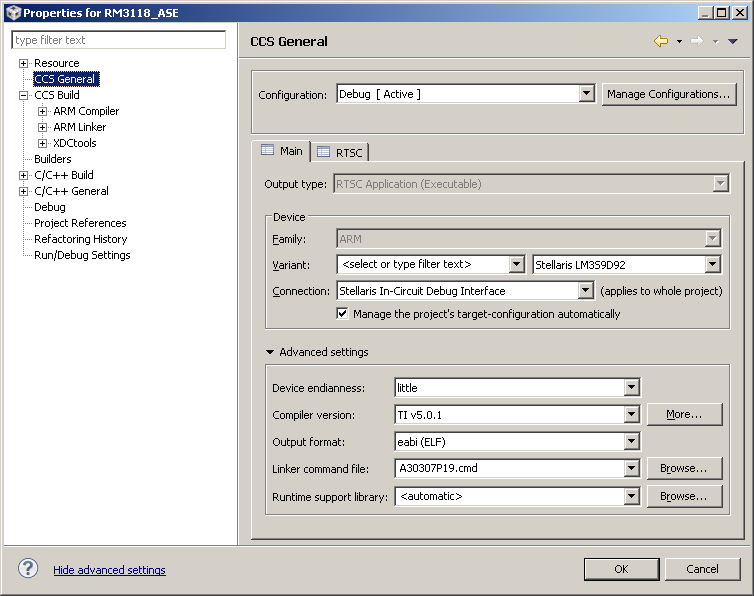Expand the C/C++ General node
This screenshot has height=596, width=754.
(23, 191)
